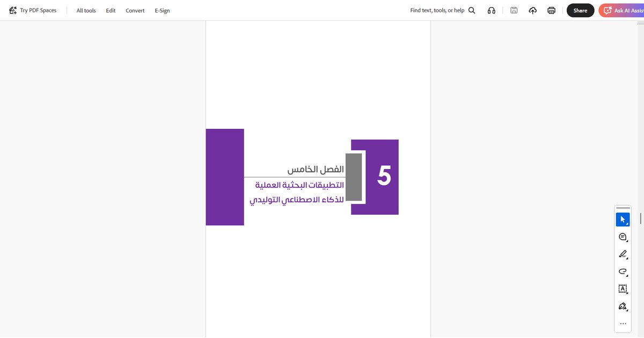Open the E-Sign menu
This screenshot has width=644, height=338.
tap(162, 10)
